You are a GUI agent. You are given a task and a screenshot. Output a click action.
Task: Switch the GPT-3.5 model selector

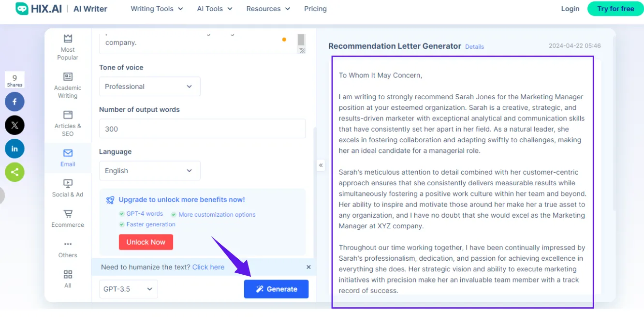click(128, 289)
